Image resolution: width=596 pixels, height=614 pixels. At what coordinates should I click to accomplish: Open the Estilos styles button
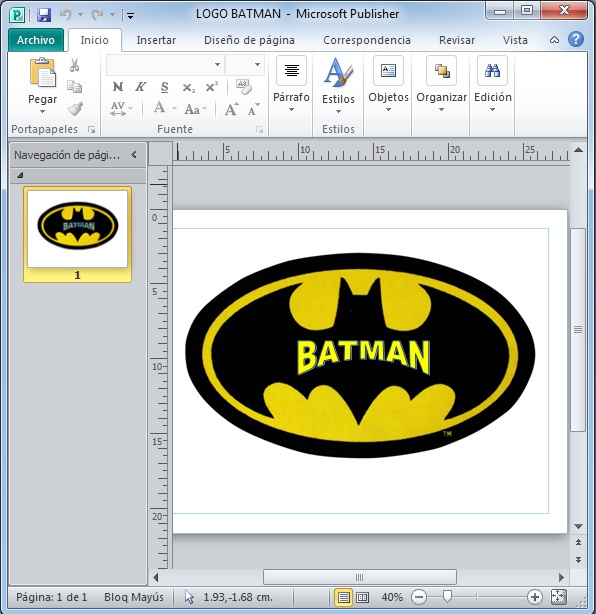pos(338,85)
